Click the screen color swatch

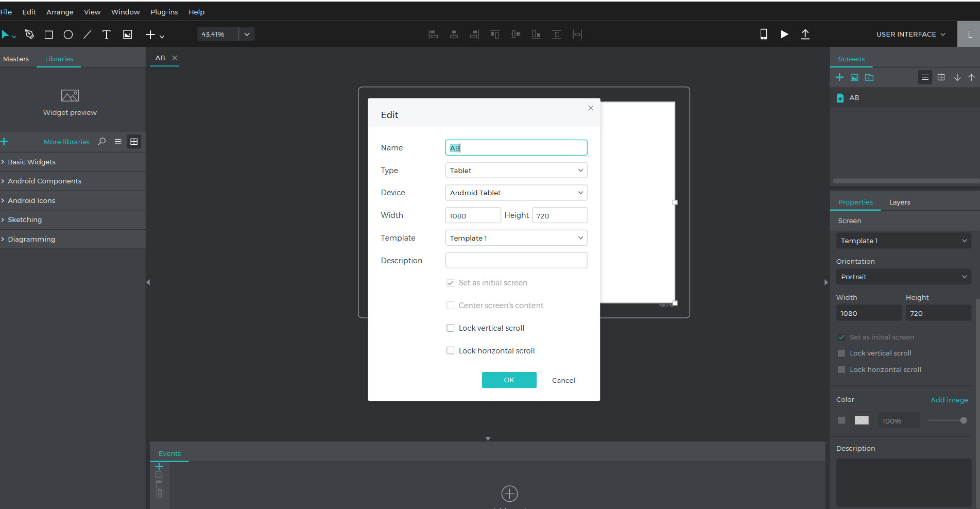click(862, 420)
